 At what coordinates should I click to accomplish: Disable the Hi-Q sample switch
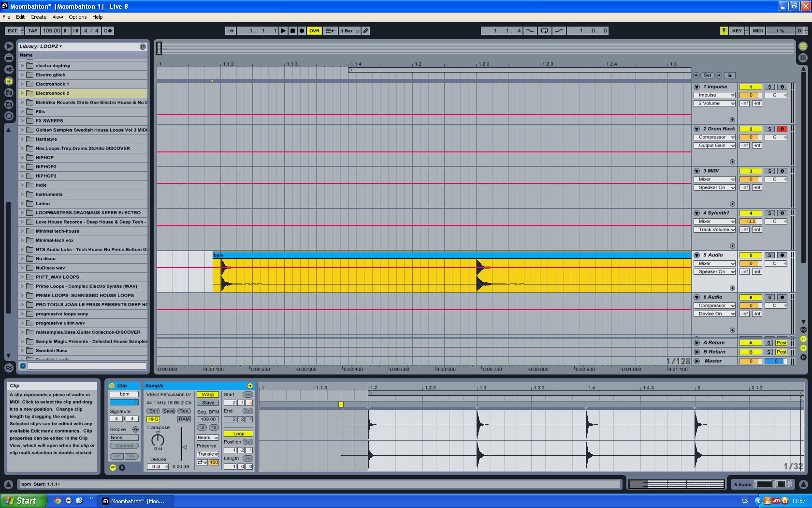pyautogui.click(x=153, y=419)
